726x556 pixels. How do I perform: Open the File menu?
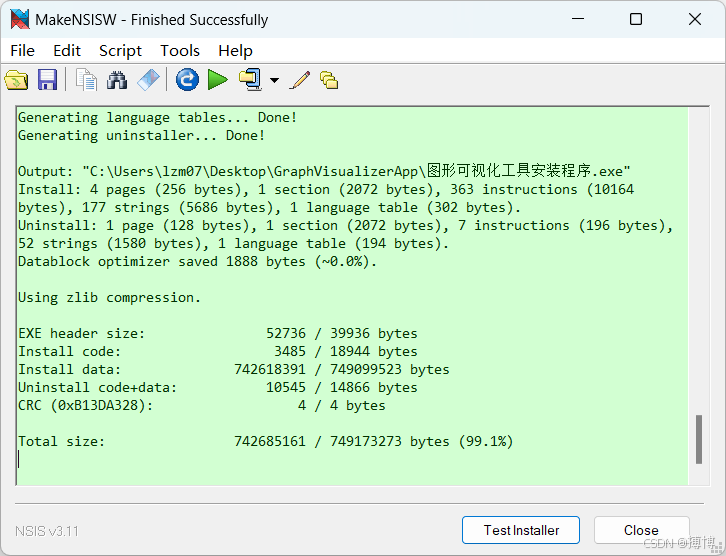(22, 50)
